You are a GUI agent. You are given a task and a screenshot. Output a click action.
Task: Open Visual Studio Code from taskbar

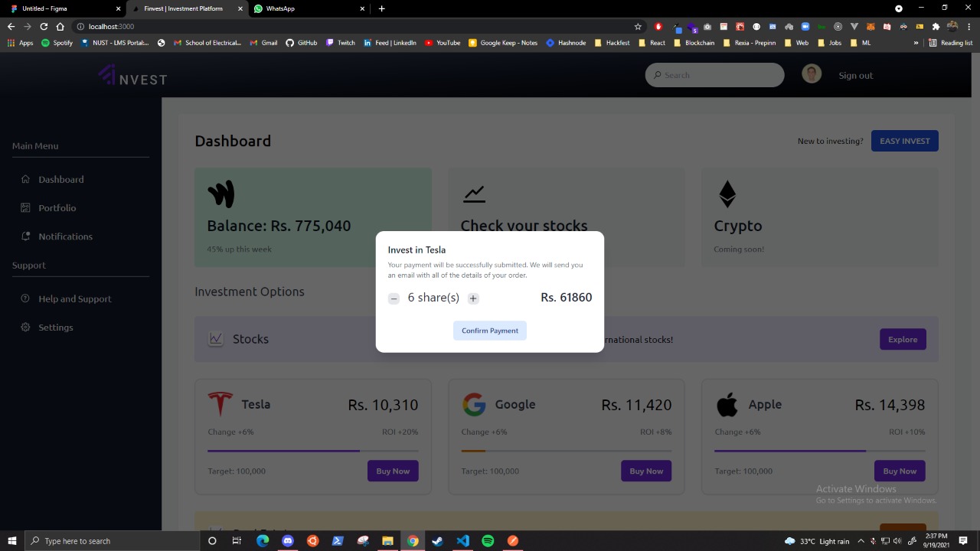coord(462,541)
